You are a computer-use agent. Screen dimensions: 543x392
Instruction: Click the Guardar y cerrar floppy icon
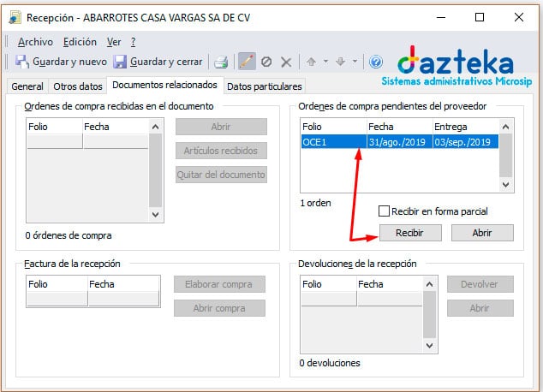pos(120,62)
